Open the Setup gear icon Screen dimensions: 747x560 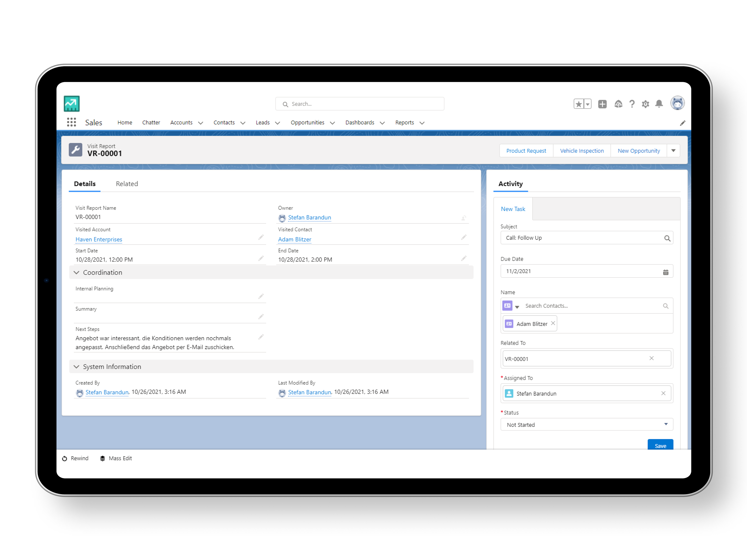(645, 104)
